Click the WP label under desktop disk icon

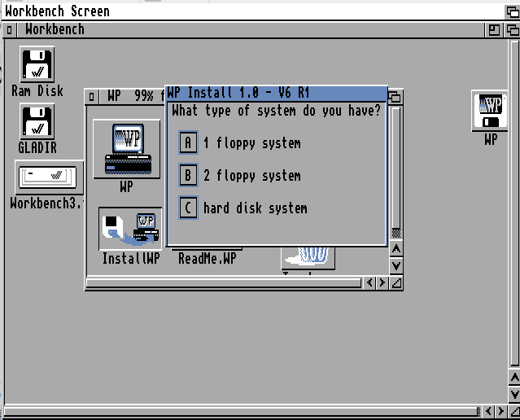click(x=491, y=139)
